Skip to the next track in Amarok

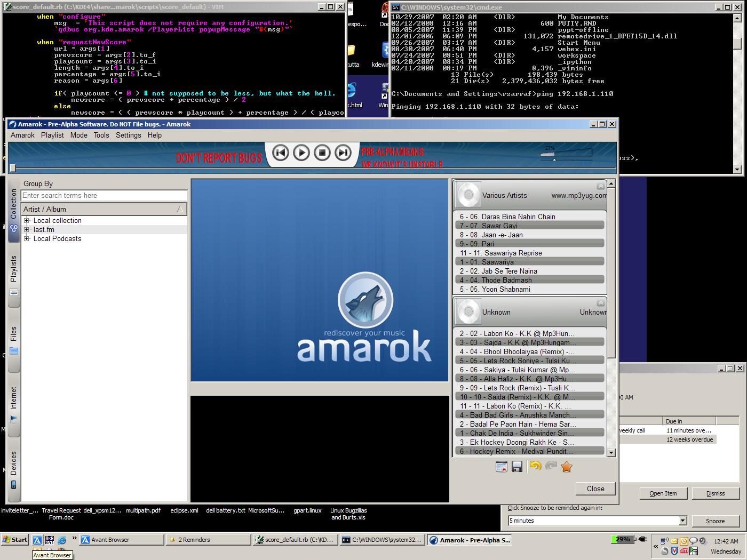[343, 153]
